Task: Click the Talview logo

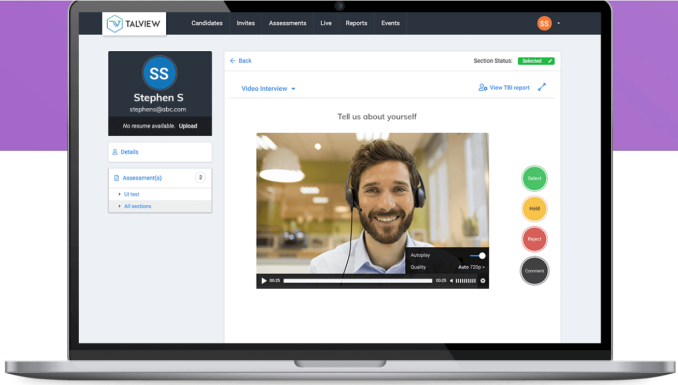Action: (134, 23)
